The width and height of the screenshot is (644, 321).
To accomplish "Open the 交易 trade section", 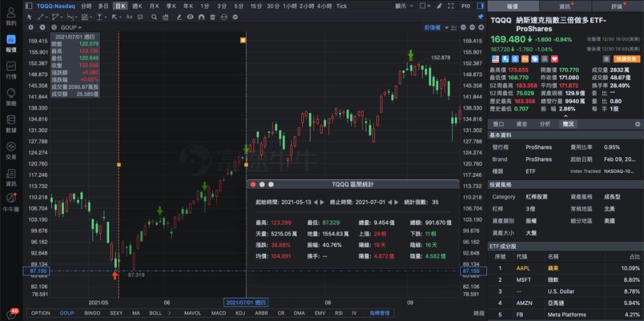I will point(11,150).
